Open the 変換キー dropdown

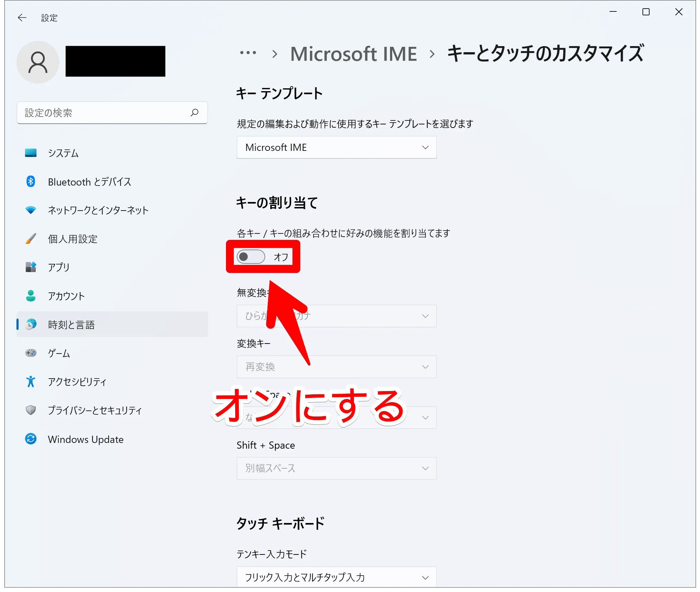pyautogui.click(x=336, y=367)
